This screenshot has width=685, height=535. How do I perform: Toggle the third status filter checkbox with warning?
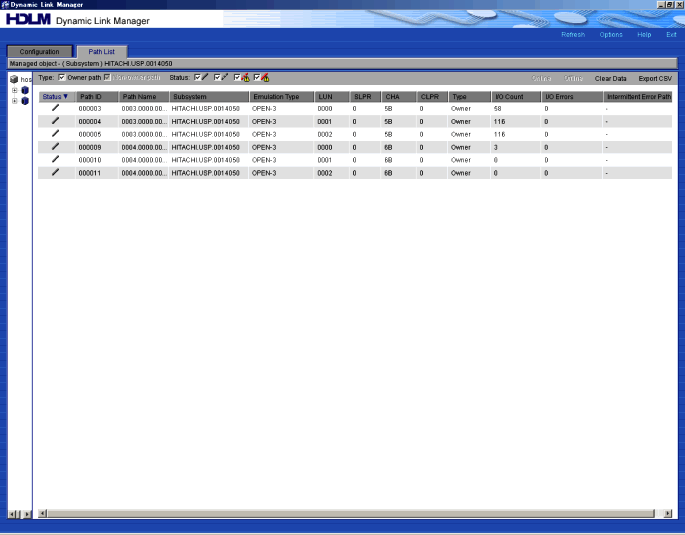237,77
